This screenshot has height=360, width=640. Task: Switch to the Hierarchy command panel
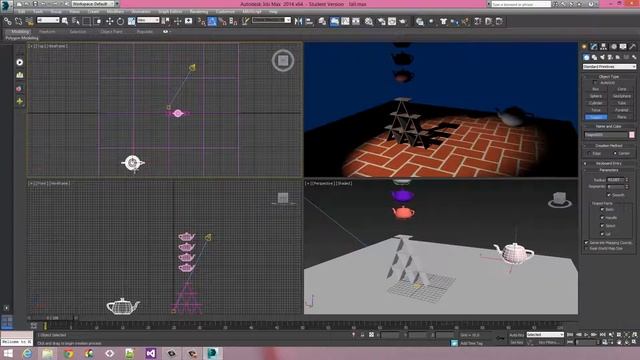click(603, 47)
